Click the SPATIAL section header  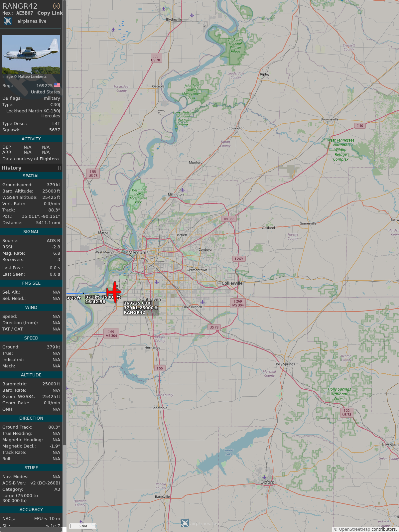tap(31, 176)
